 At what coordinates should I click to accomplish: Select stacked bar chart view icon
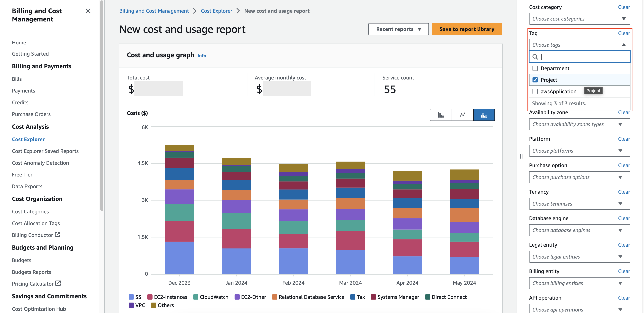pyautogui.click(x=484, y=115)
